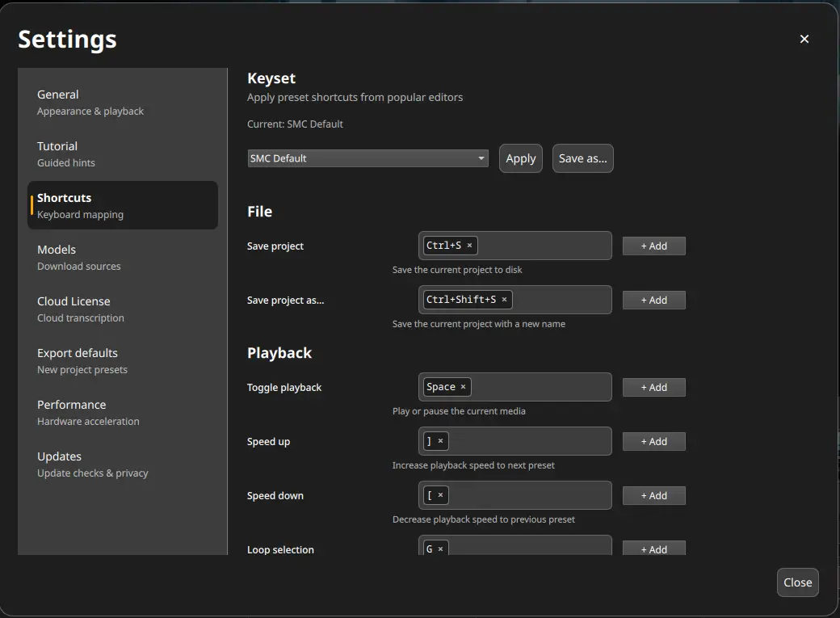Viewport: 840px width, 618px height.
Task: Open the keyset preset dropdown
Action: tap(367, 158)
